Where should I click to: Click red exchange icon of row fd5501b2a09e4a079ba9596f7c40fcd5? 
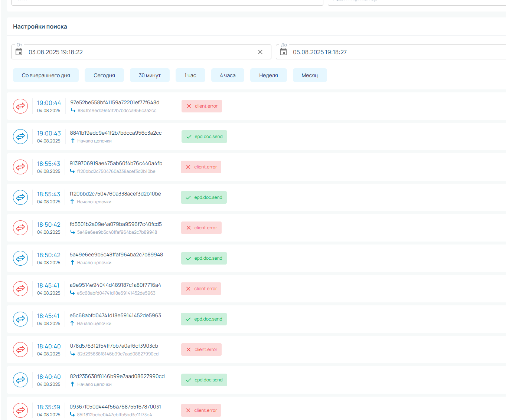tap(20, 228)
